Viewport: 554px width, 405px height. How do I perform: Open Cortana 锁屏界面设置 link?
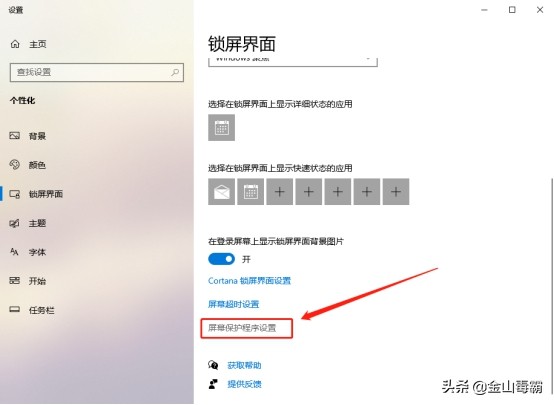tap(249, 281)
